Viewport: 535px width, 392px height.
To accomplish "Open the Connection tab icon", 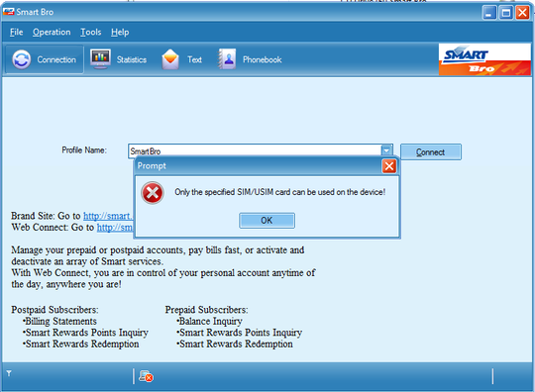I will (22, 59).
